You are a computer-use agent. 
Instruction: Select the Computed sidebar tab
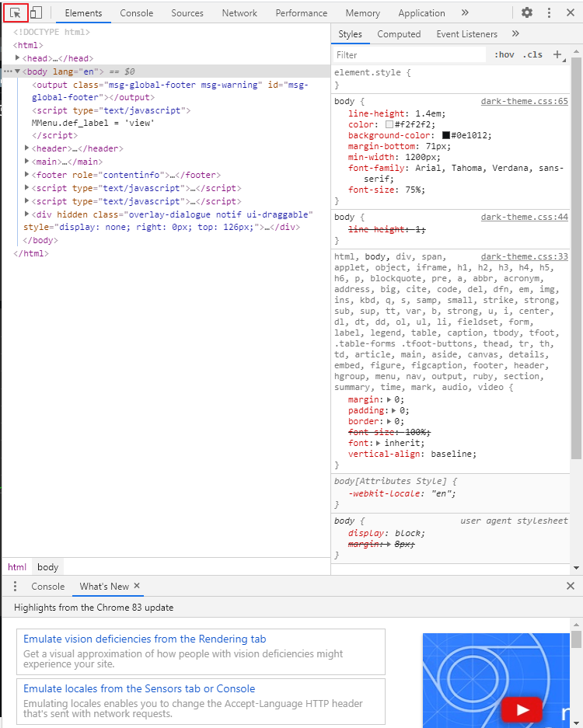(399, 34)
